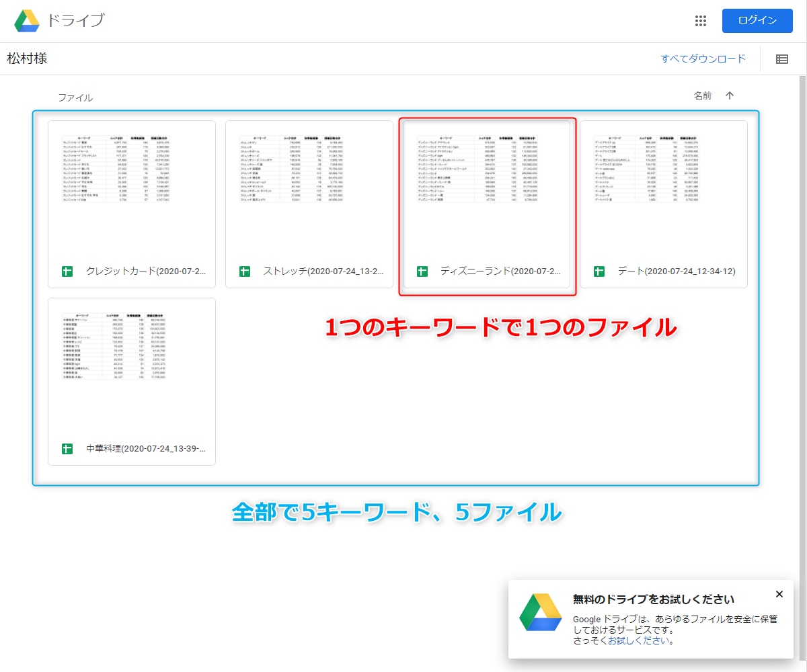Image resolution: width=807 pixels, height=672 pixels.
Task: Click the folder title 松村様
Action: [27, 58]
